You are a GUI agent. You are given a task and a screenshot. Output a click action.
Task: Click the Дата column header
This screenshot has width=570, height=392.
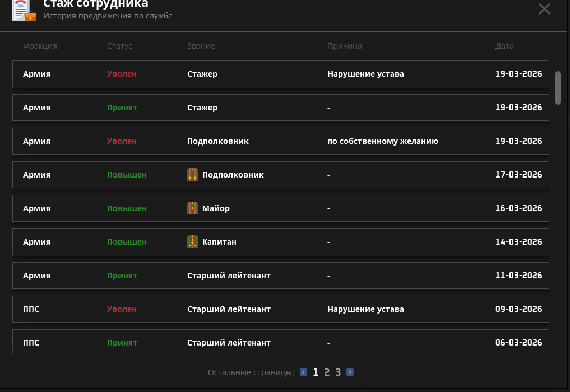click(x=504, y=46)
